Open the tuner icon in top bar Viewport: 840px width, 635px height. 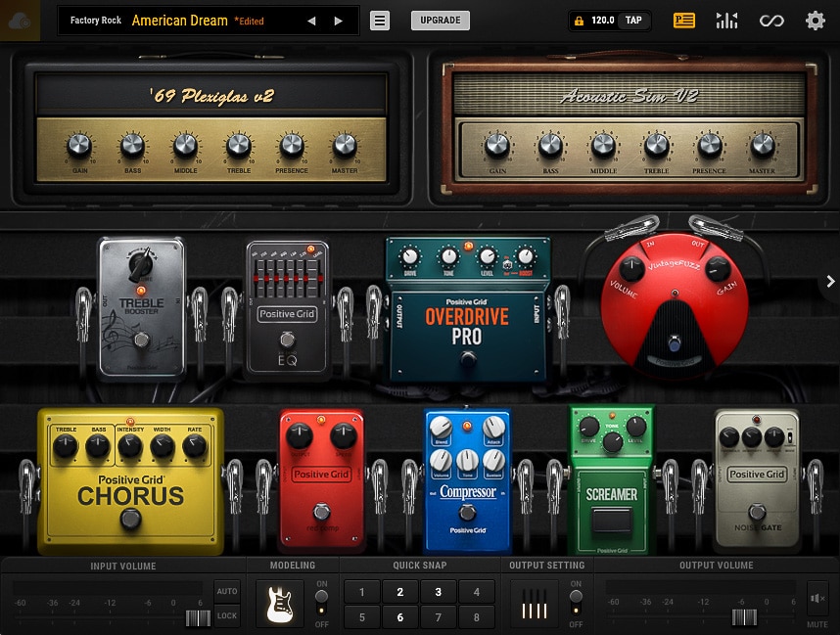point(726,20)
